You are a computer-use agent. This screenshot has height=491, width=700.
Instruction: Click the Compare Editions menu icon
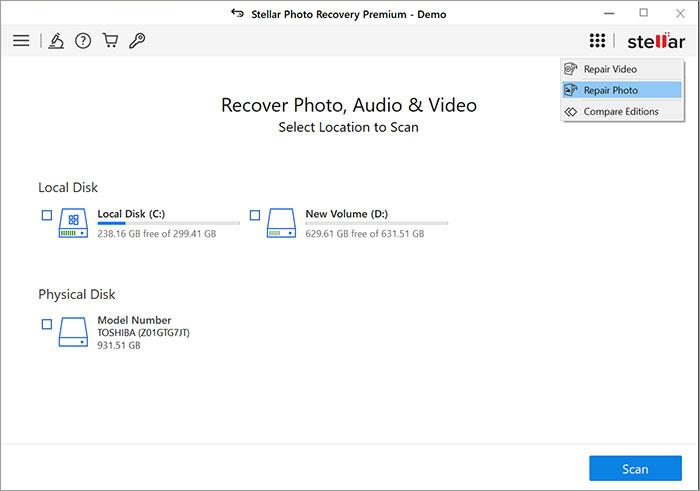coord(571,112)
